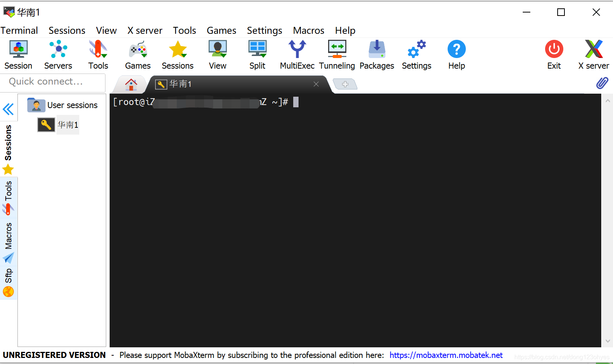Select the Macros vertical sidebar tab
The image size is (613, 364).
coord(8,243)
